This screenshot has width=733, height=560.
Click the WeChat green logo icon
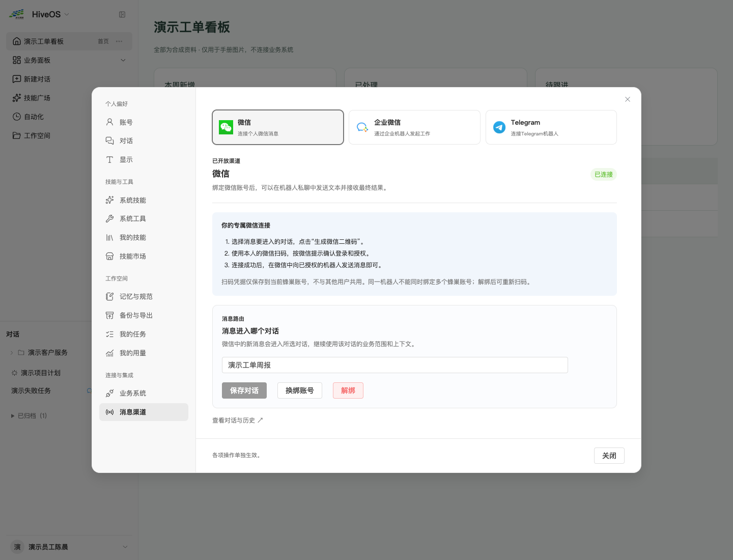coord(226,127)
